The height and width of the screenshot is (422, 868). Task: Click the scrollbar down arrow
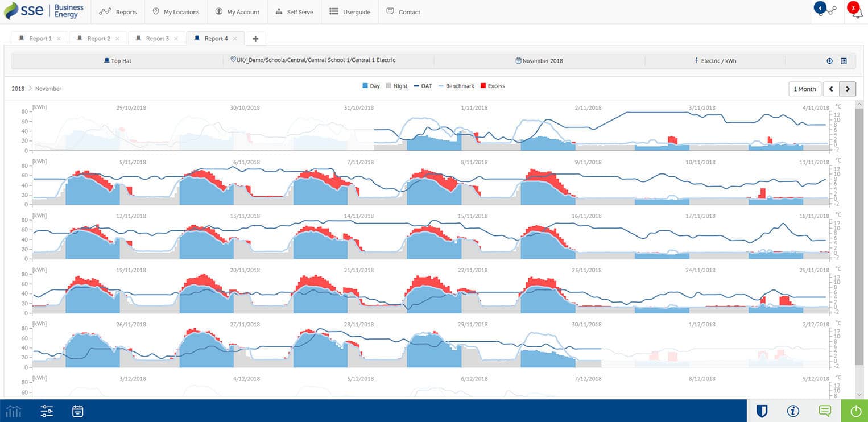(859, 394)
